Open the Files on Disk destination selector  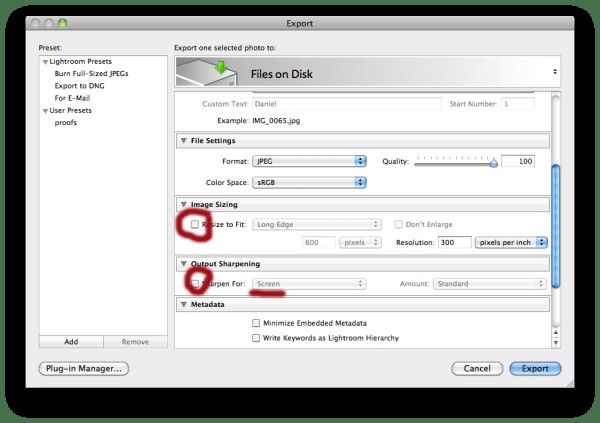(368, 72)
